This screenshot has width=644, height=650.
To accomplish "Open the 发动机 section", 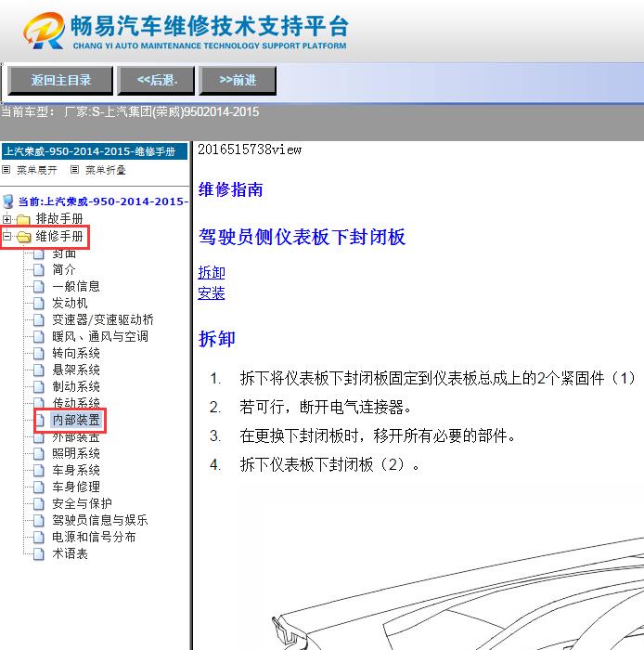I will (x=70, y=303).
